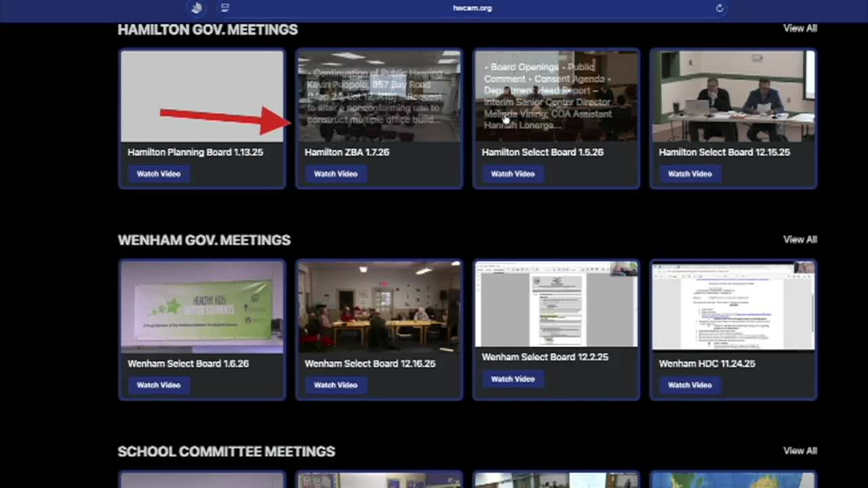This screenshot has width=868, height=488.
Task: Watch Video for Wenham HDC 11.24.25
Action: 689,385
